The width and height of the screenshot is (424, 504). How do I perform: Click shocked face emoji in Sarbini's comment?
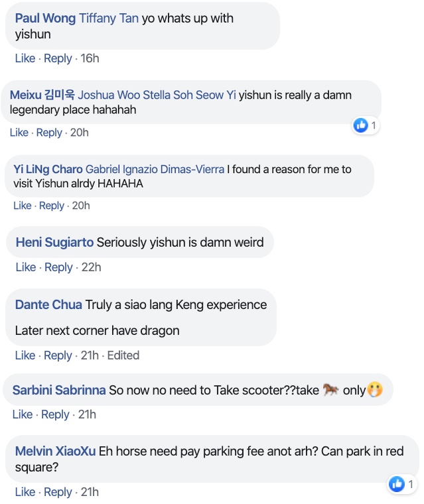point(375,390)
